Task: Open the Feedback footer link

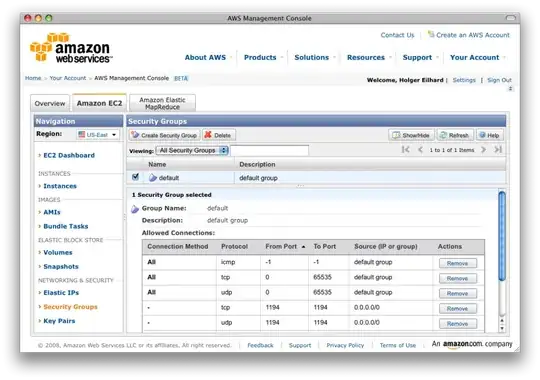Action: (260, 346)
